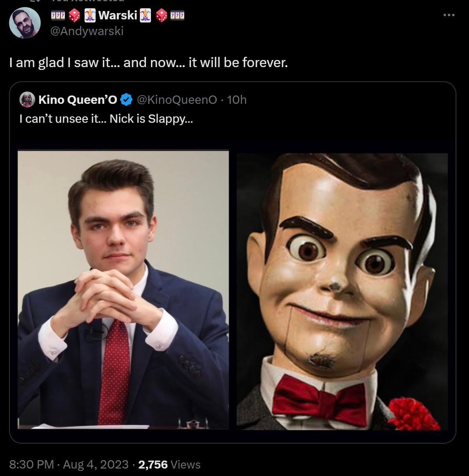Click the joker emoji right after Warski
Viewport: 469px width, 476px height.
(x=145, y=15)
